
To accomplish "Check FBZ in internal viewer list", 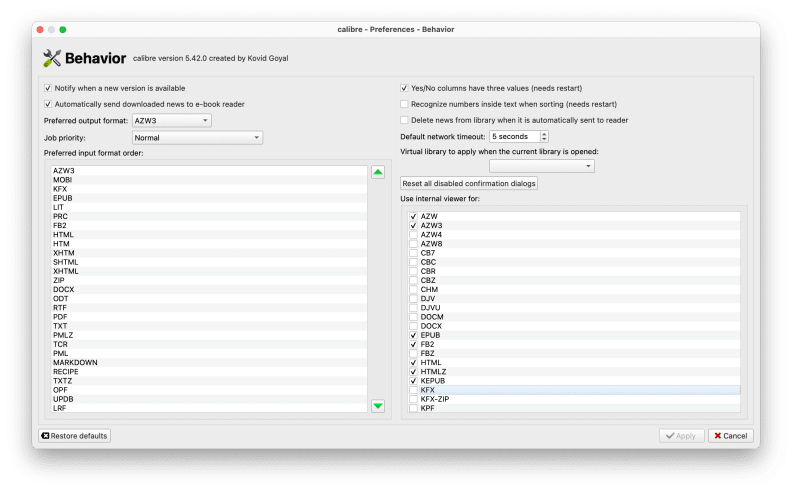I will [413, 354].
